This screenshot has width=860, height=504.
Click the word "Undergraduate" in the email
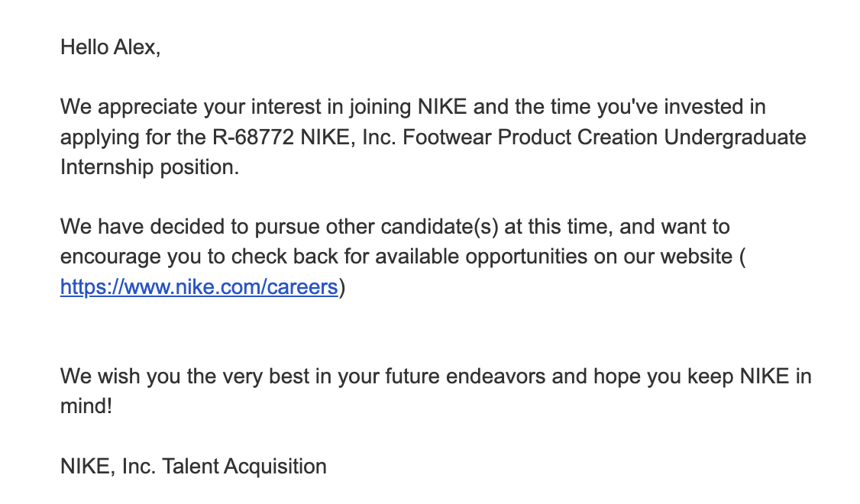[735, 137]
